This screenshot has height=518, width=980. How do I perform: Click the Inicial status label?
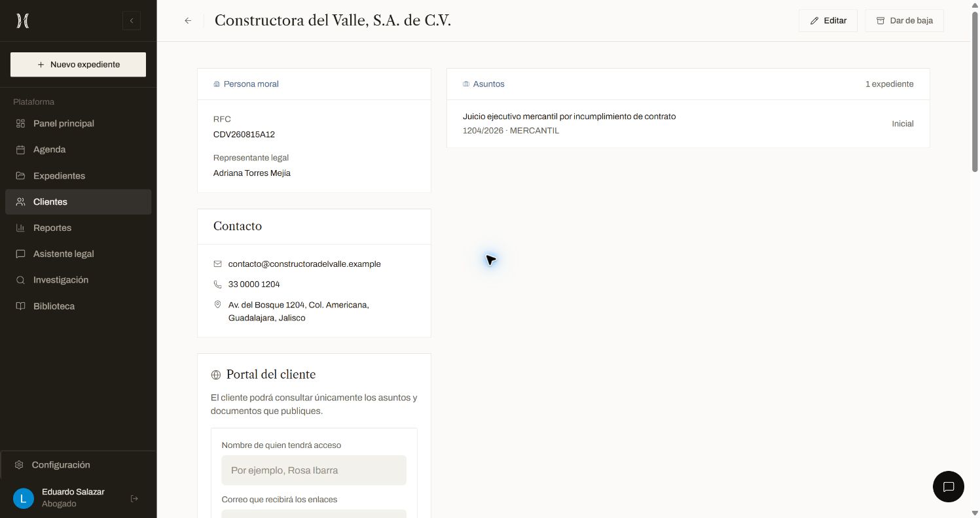903,124
